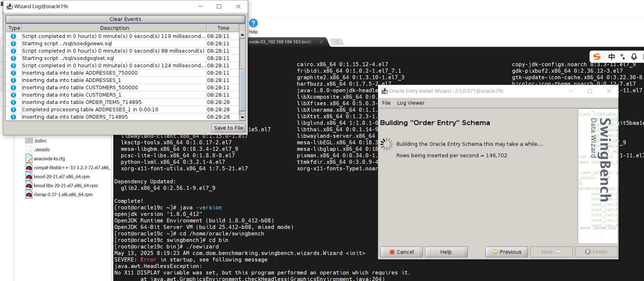Click the .viminfo file icon
This screenshot has width=644, height=281.
(x=29, y=149)
